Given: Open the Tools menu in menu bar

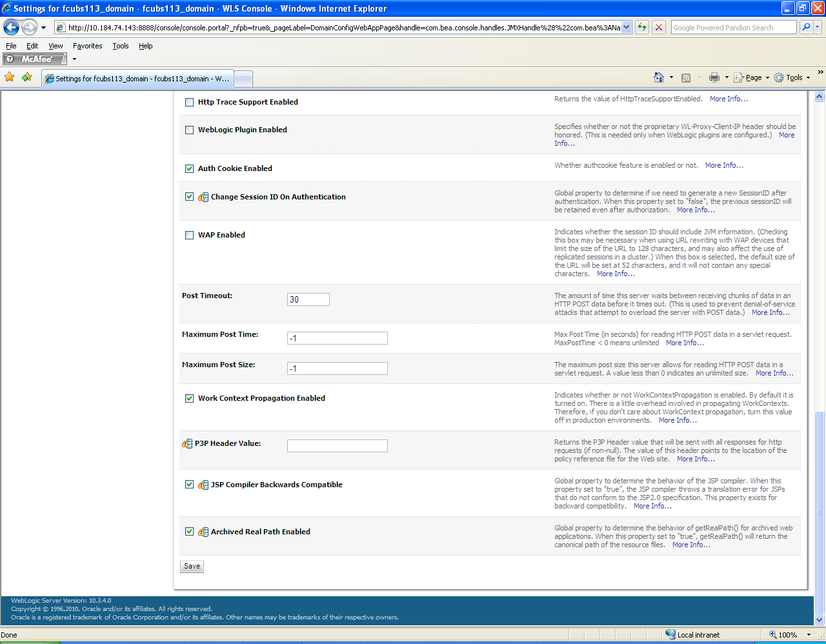Looking at the screenshot, I should tap(121, 46).
